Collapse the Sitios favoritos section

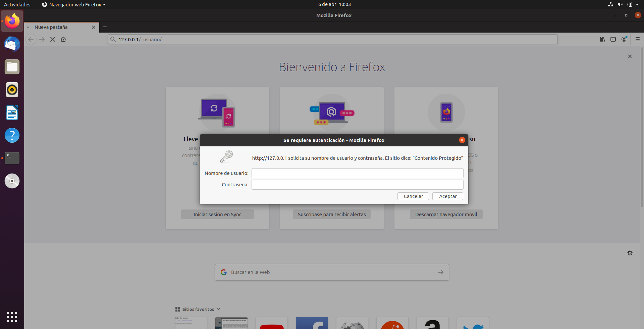point(198,309)
